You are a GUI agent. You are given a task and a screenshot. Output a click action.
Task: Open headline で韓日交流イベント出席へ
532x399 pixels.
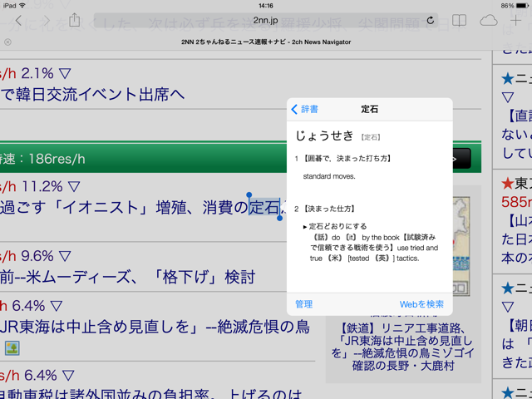(x=92, y=94)
